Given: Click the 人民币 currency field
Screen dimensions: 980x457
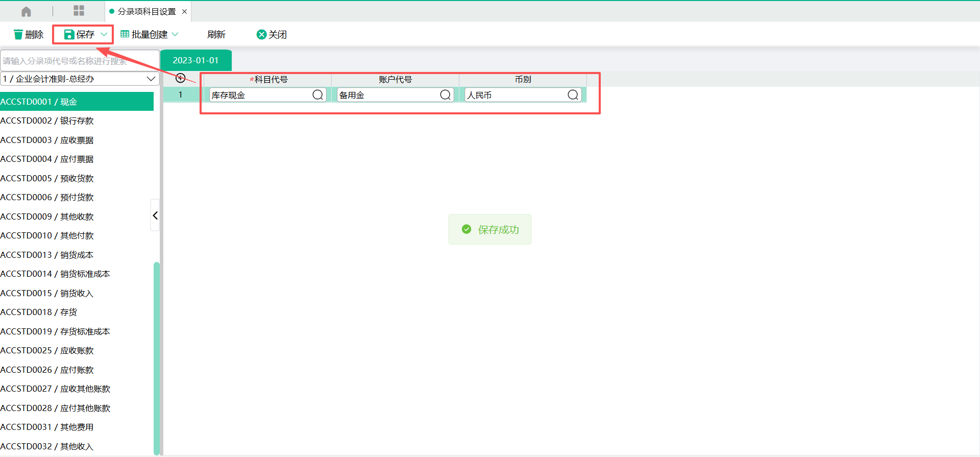Looking at the screenshot, I should pyautogui.click(x=523, y=95).
